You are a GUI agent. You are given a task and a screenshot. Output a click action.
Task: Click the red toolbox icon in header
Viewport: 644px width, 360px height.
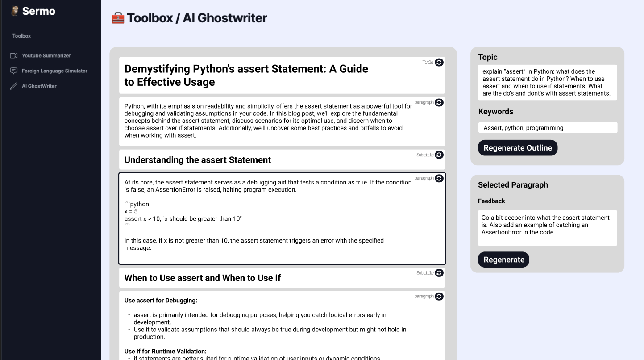(x=118, y=18)
